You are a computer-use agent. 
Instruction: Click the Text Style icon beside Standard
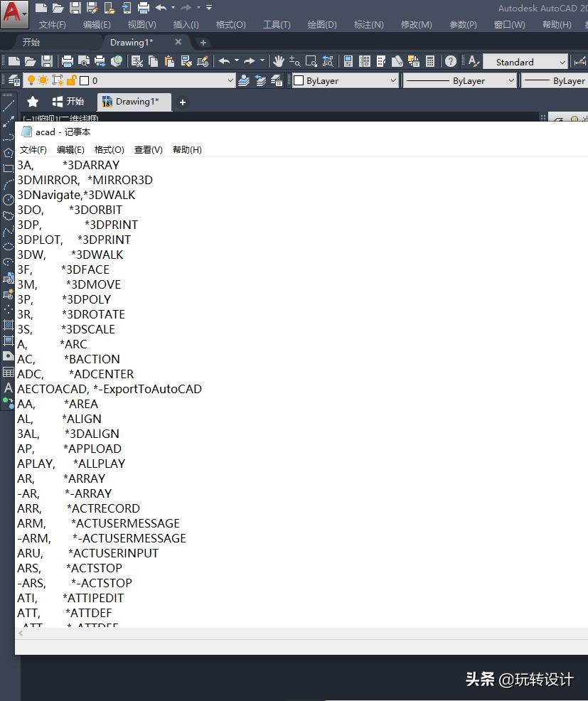coord(473,61)
